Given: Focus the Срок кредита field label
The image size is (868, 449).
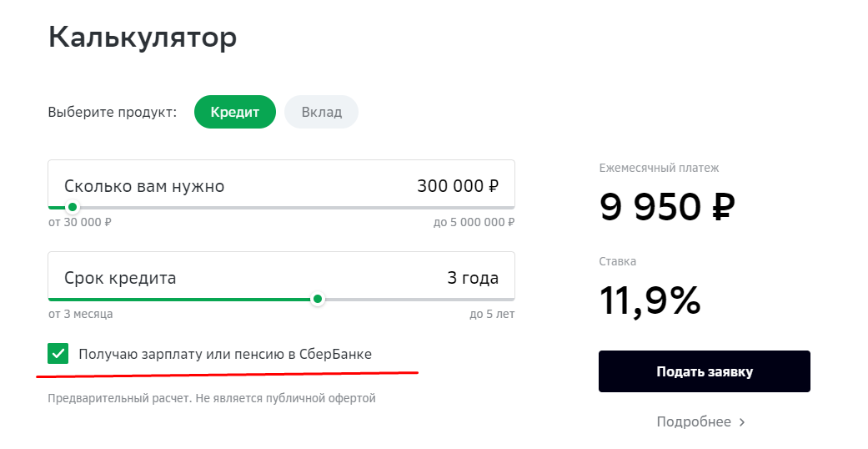Looking at the screenshot, I should click(x=120, y=278).
